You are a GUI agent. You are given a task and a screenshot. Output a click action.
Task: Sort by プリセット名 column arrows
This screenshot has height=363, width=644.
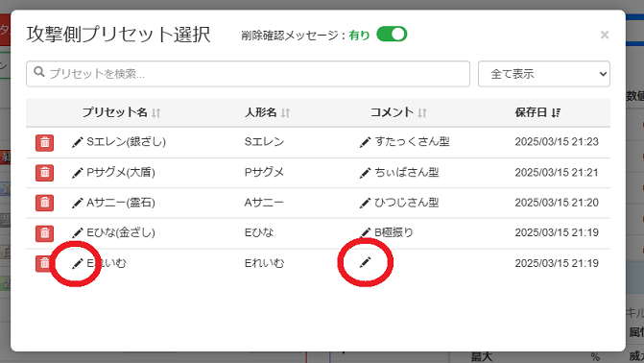tap(156, 112)
